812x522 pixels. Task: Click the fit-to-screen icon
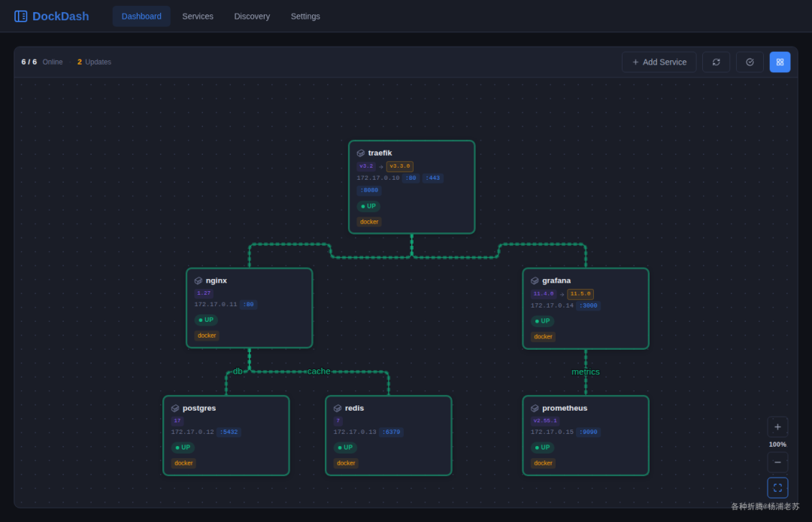[x=778, y=488]
